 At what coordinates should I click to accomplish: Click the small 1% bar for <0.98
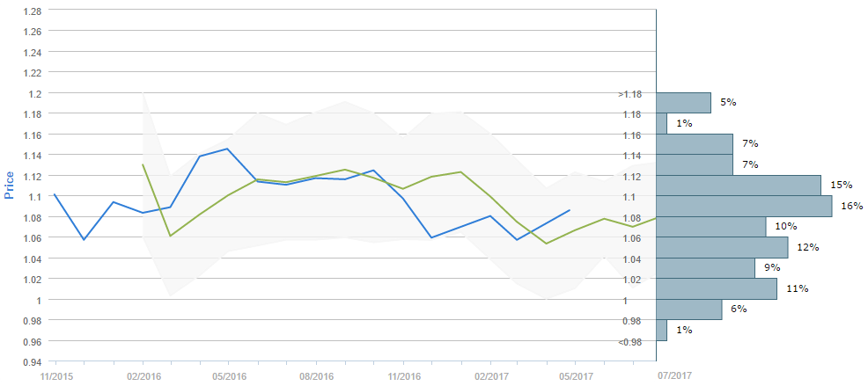pyautogui.click(x=661, y=330)
